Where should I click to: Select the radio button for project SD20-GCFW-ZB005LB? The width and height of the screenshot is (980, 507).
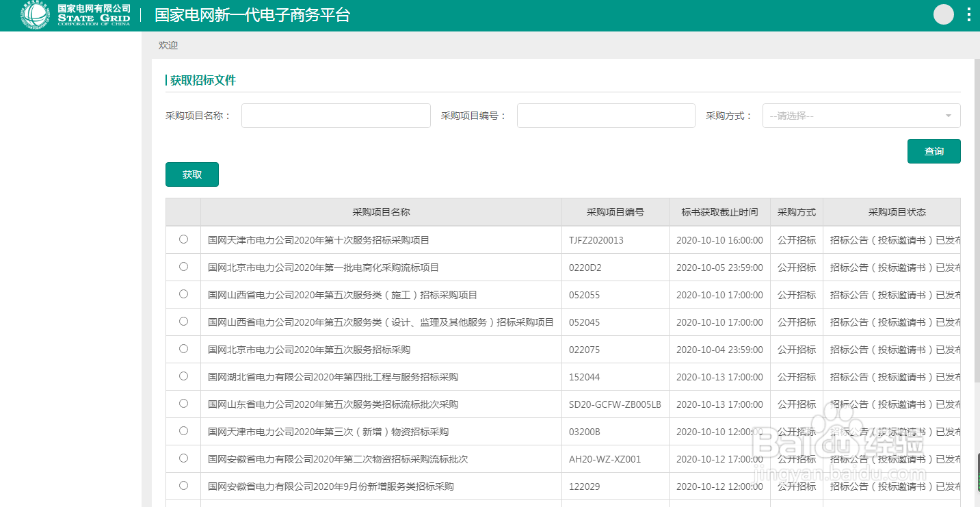[x=183, y=404]
